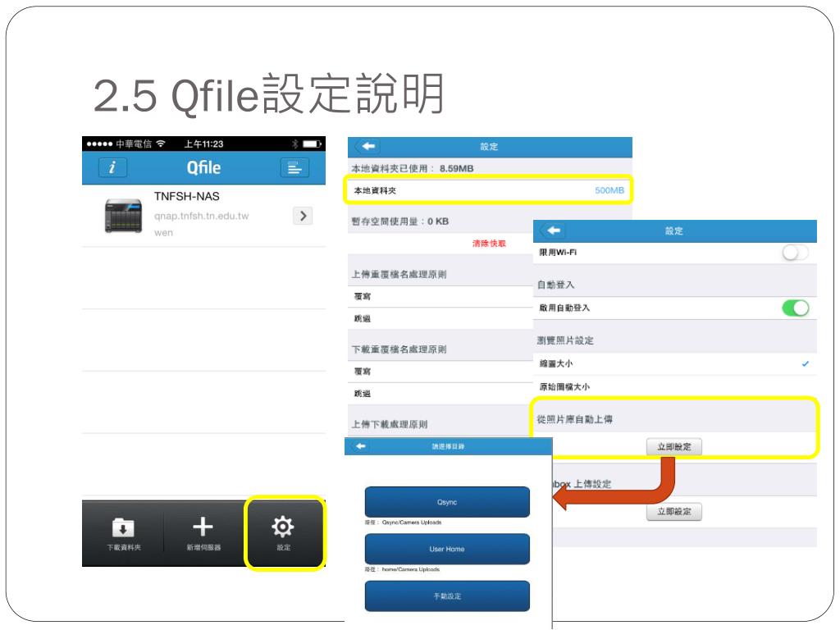The image size is (840, 630).
Task: Click the 本地資料夾已使用 8.59MB text
Action: (412, 168)
